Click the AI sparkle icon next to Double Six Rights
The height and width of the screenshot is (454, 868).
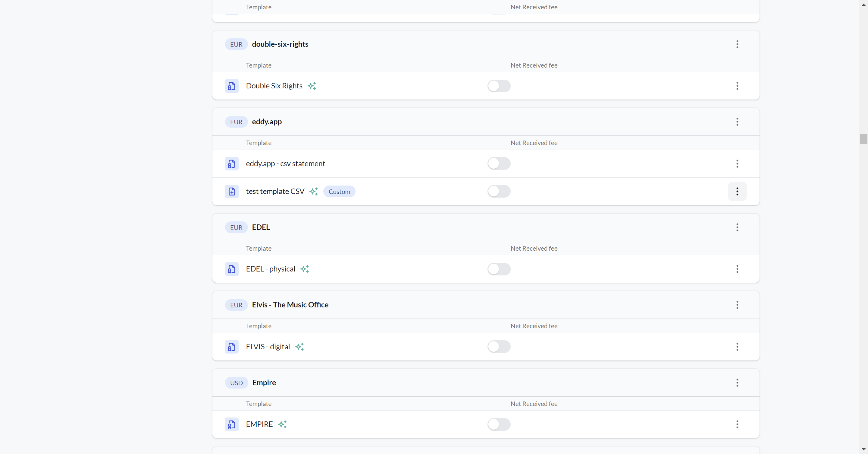[312, 86]
